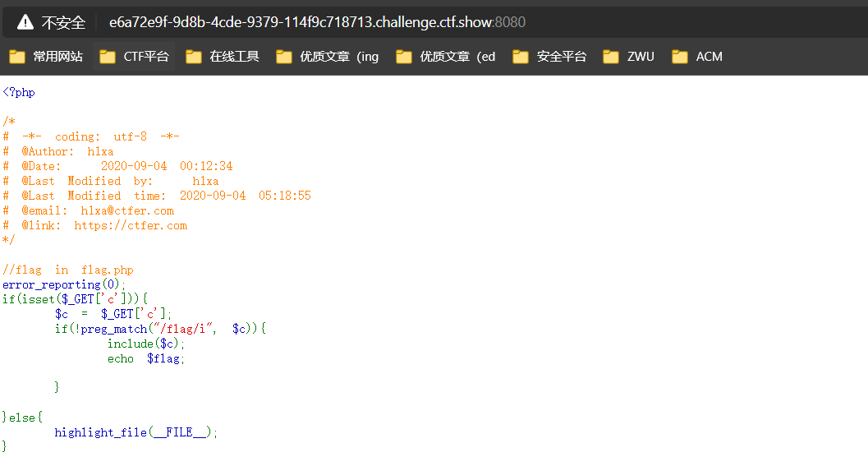Click the error_reporting(0) line
Screen dimensions: 868x457
coord(64,284)
